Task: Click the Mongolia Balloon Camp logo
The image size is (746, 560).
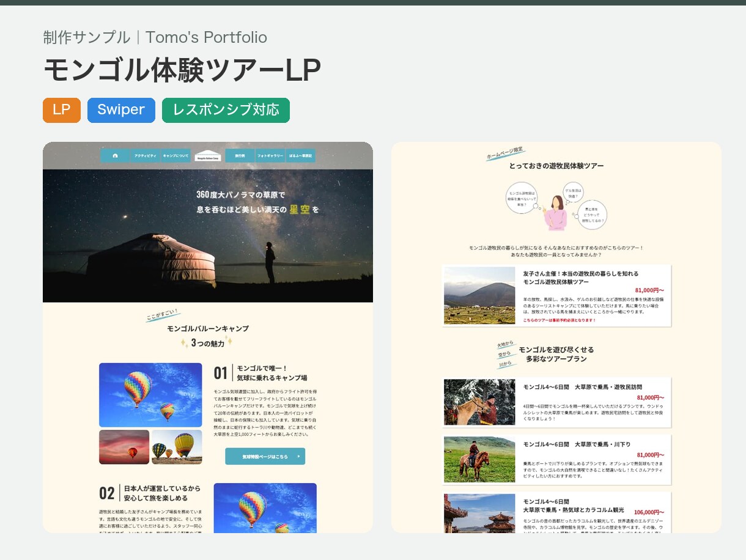Action: [208, 156]
